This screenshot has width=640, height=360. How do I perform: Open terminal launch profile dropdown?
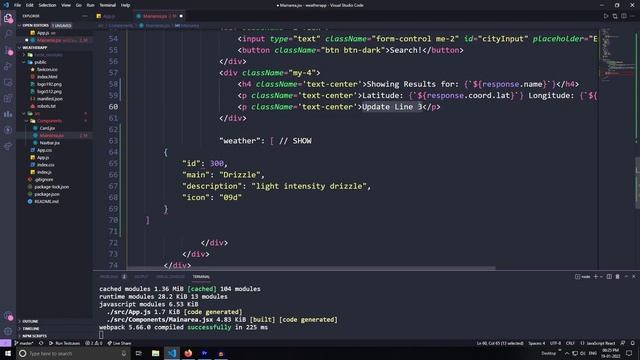[601, 277]
